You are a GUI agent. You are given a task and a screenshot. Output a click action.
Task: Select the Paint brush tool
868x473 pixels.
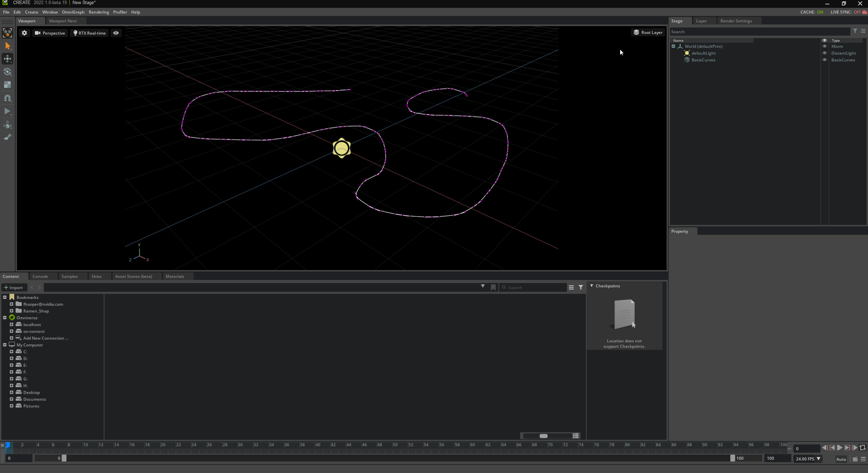tap(7, 137)
